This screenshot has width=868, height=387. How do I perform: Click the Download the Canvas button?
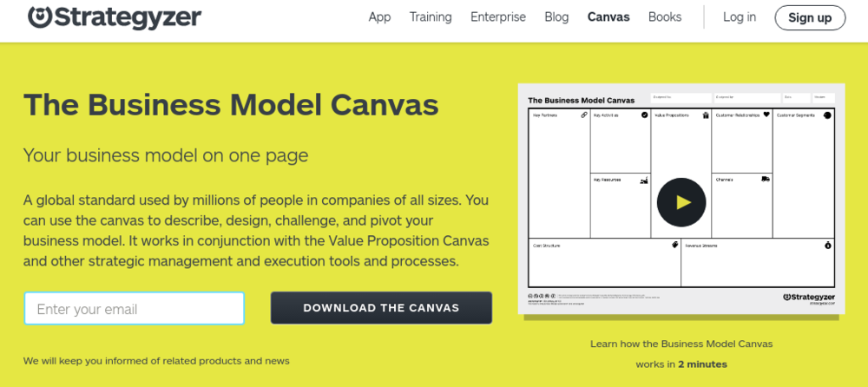[381, 308]
